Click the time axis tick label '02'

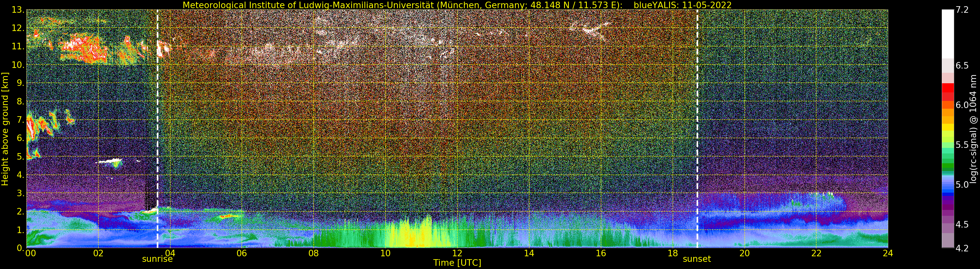(x=98, y=253)
